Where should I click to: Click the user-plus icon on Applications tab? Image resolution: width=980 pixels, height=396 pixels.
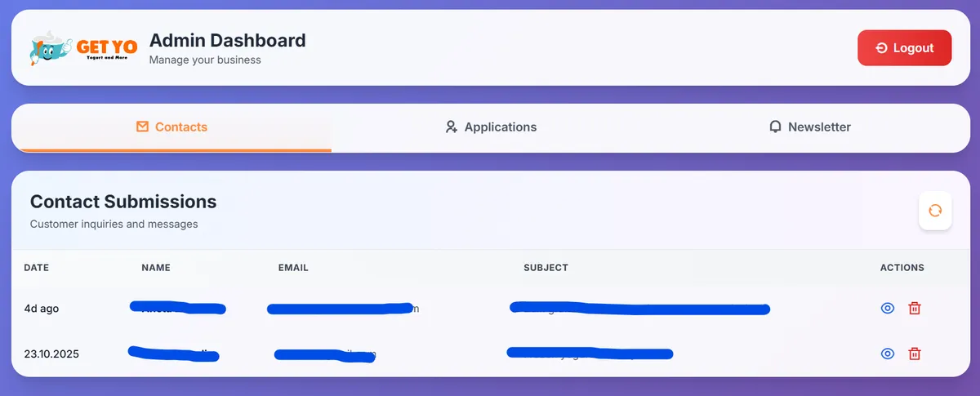point(451,127)
